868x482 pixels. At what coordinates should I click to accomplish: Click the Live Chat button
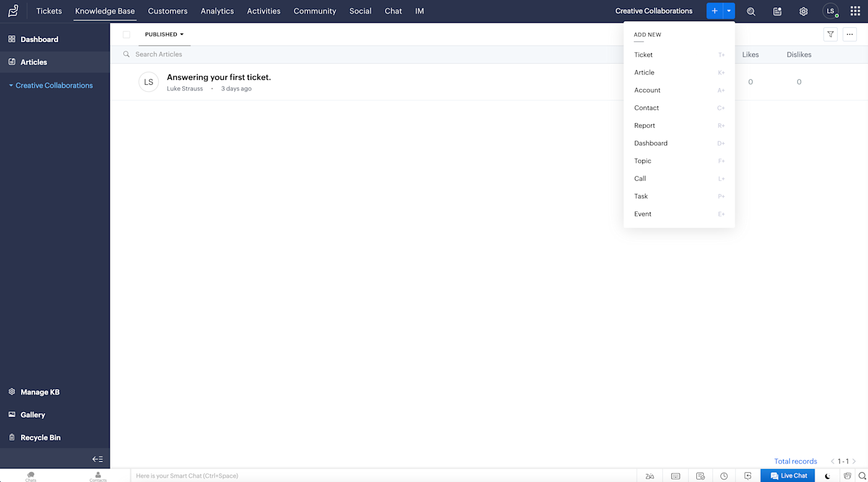pos(788,476)
